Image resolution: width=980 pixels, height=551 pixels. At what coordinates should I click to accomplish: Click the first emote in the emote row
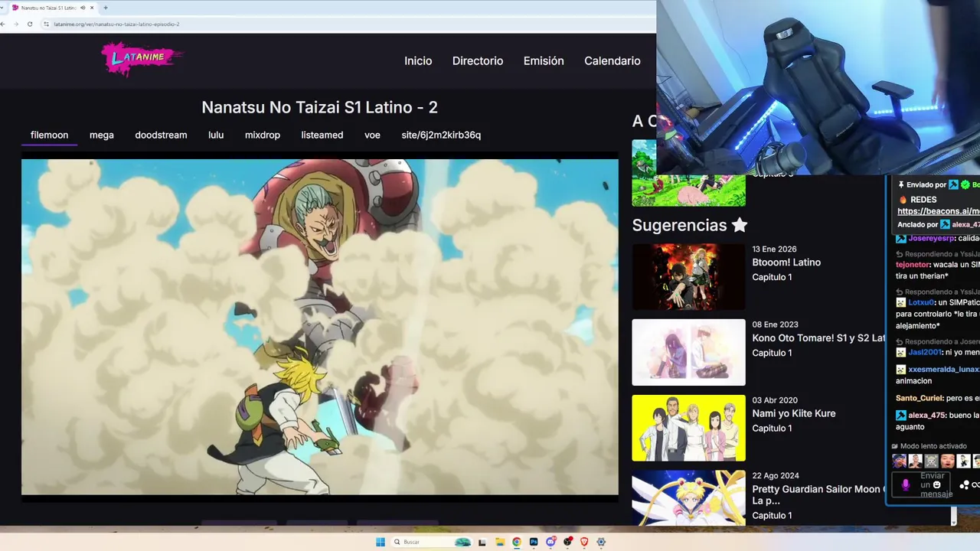coord(899,461)
